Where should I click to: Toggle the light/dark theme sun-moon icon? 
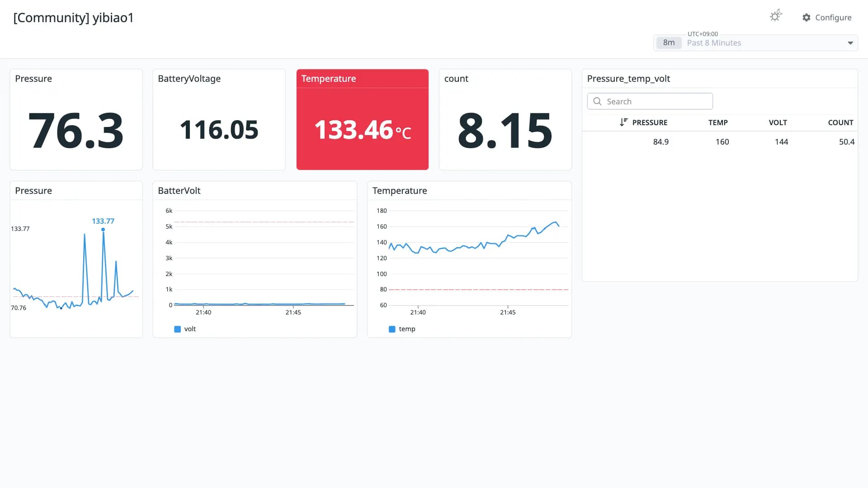[x=776, y=16]
